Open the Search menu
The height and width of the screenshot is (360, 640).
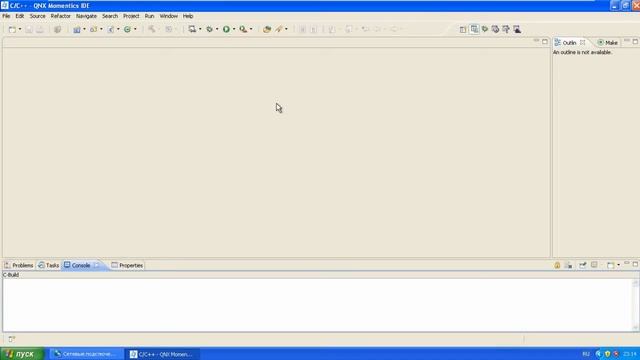(110, 16)
